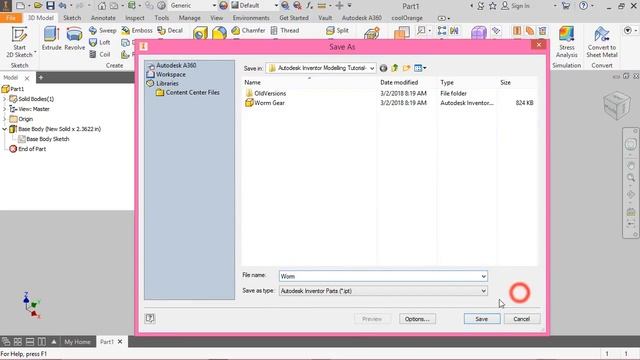Open the Help dropdown arrow in title bar

pos(591,6)
